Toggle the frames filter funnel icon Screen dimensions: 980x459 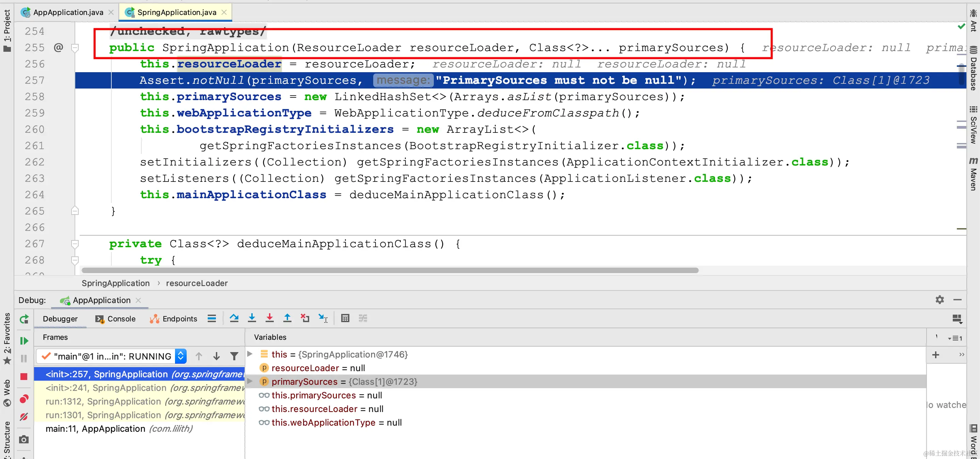pyautogui.click(x=234, y=356)
